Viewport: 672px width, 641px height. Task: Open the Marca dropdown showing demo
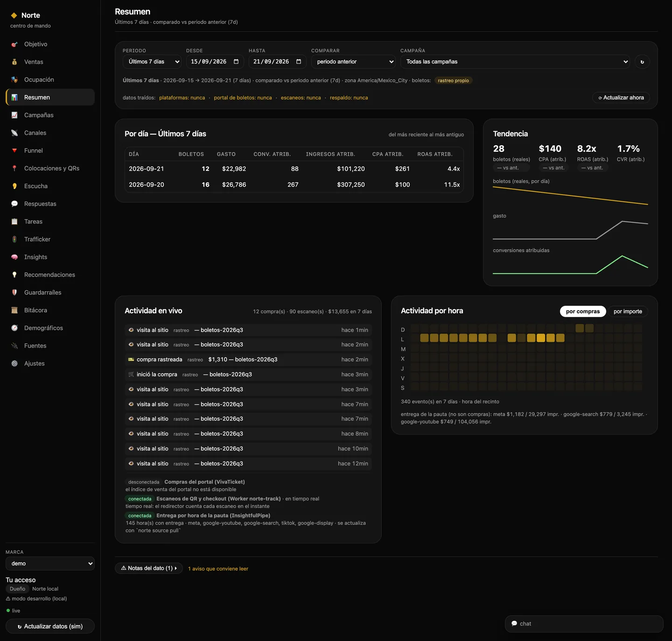pos(50,564)
